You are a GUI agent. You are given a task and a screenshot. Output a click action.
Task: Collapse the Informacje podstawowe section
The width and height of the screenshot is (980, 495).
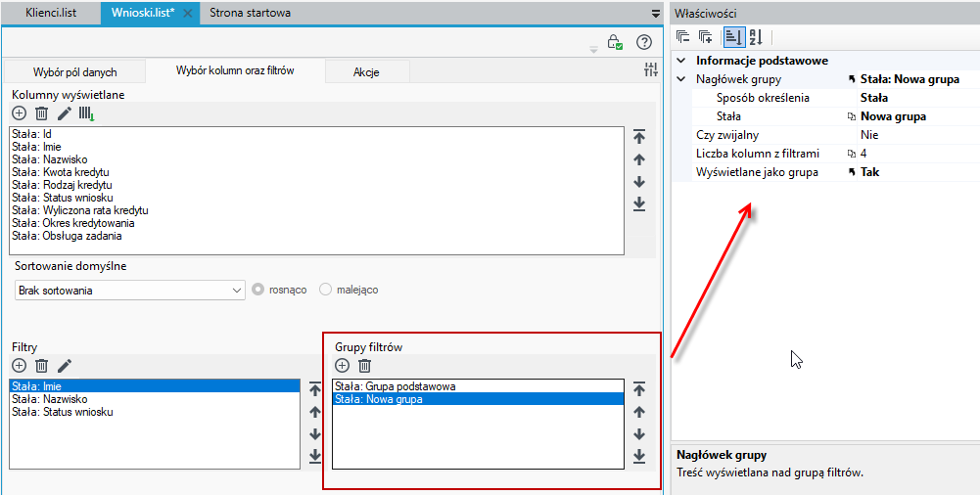680,61
